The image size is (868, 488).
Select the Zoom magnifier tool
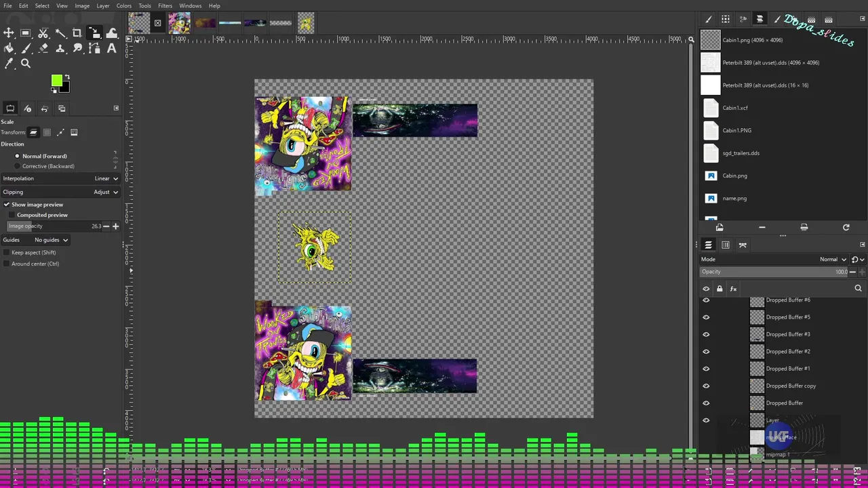coord(26,64)
